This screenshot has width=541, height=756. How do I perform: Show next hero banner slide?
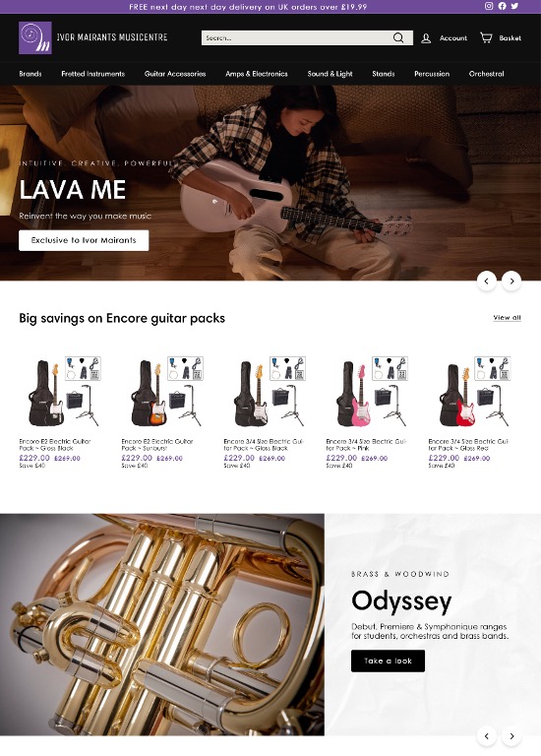(511, 282)
